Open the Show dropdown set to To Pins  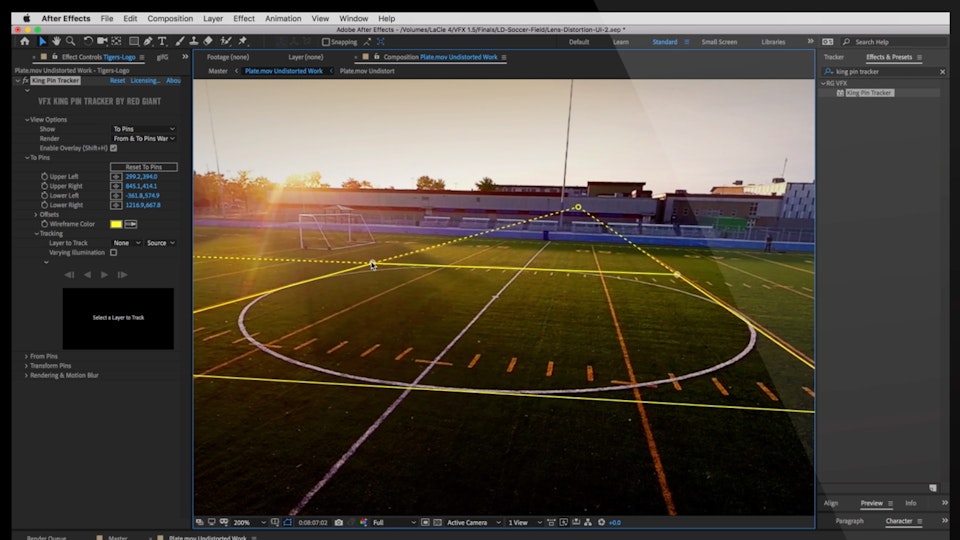(x=144, y=129)
